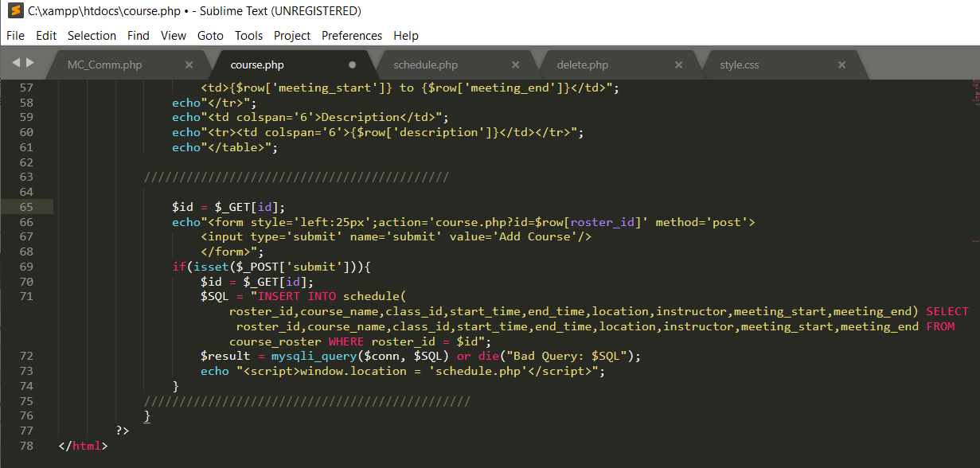Screen dimensions: 980x468
Task: Click the 'FROM' keyword in the SQL
Action: pos(940,326)
